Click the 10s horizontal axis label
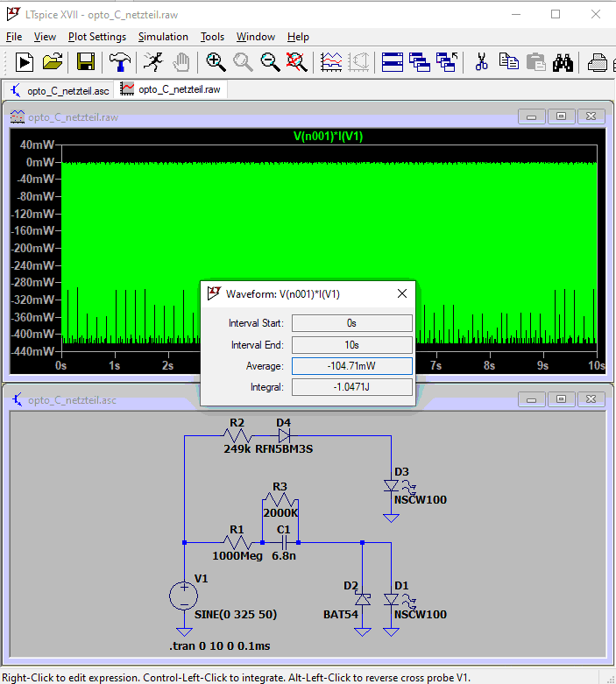Viewport: 616px width, 684px height. pos(597,365)
